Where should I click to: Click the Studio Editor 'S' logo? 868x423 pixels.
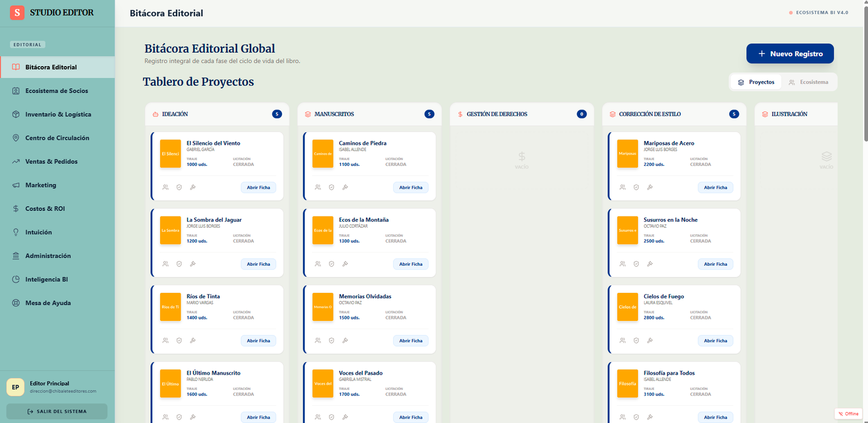[17, 12]
